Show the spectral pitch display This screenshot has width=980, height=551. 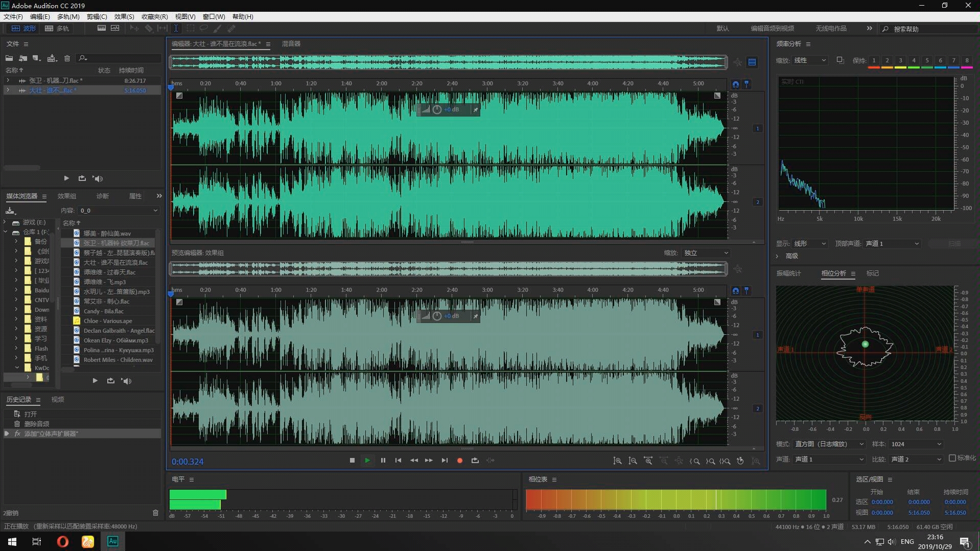click(115, 29)
